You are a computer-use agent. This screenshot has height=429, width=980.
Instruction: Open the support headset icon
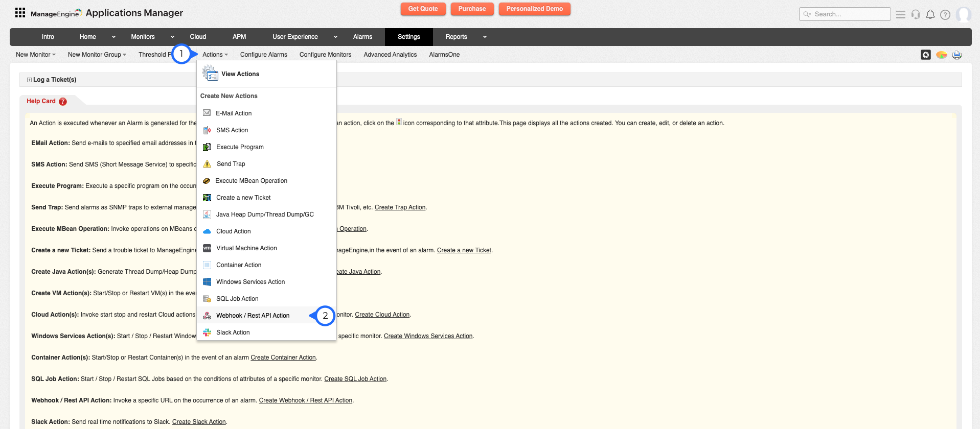[916, 14]
